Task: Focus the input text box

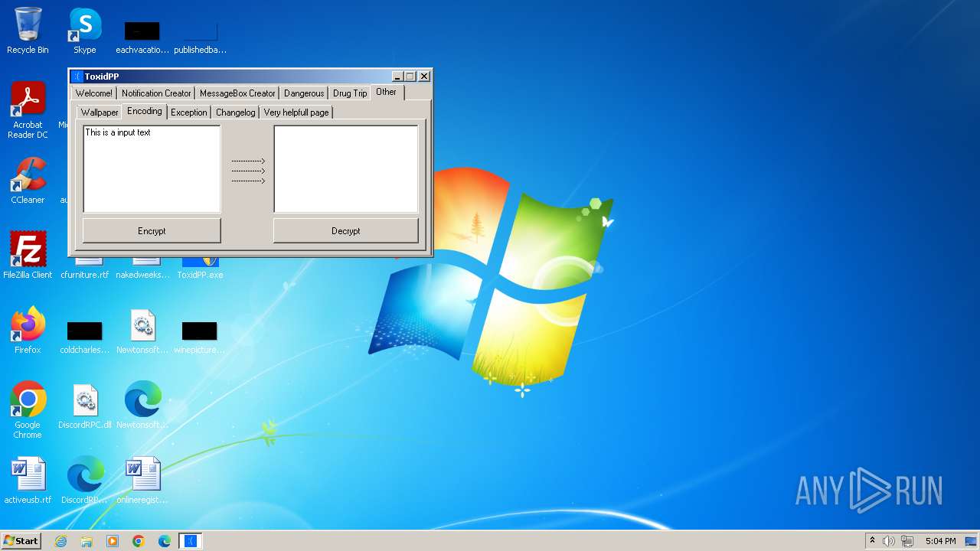Action: (152, 169)
